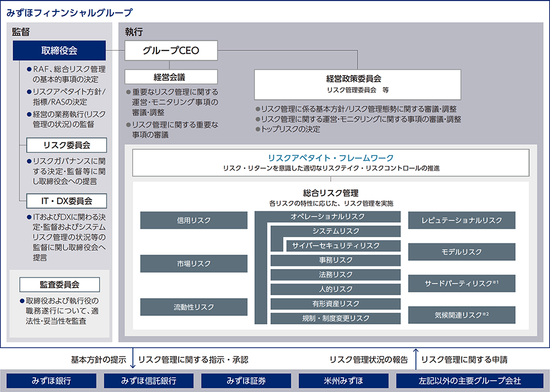Select the bullet starting with リスク管理に係る基本方針
Image resolution: width=550 pixels, height=392 pixels.
tap(356, 109)
